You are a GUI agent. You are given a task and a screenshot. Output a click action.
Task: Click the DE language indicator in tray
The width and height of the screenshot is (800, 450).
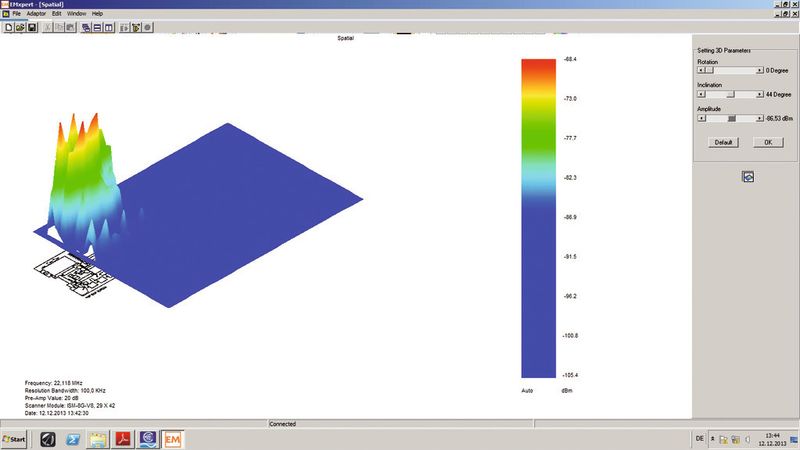699,439
